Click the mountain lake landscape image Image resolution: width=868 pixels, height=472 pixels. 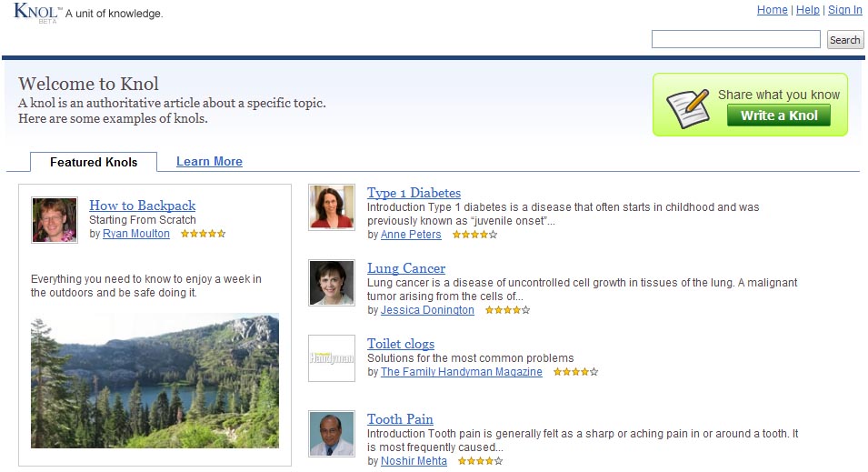(x=155, y=380)
